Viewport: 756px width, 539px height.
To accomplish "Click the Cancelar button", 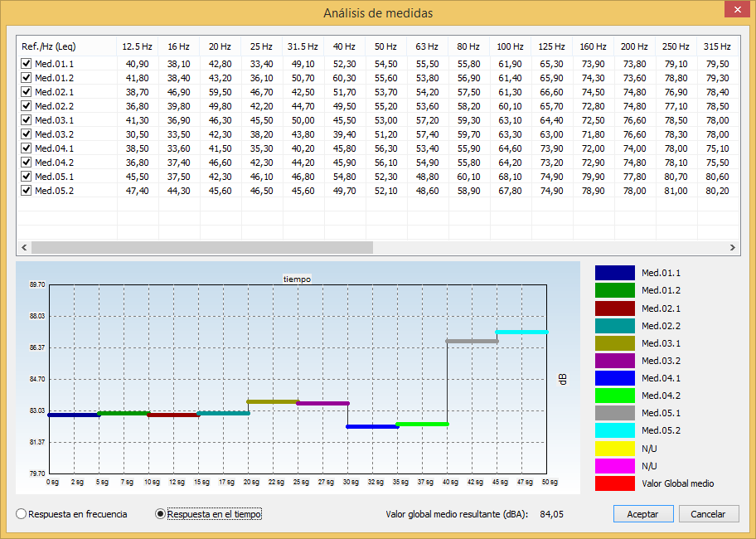I will pos(708,514).
